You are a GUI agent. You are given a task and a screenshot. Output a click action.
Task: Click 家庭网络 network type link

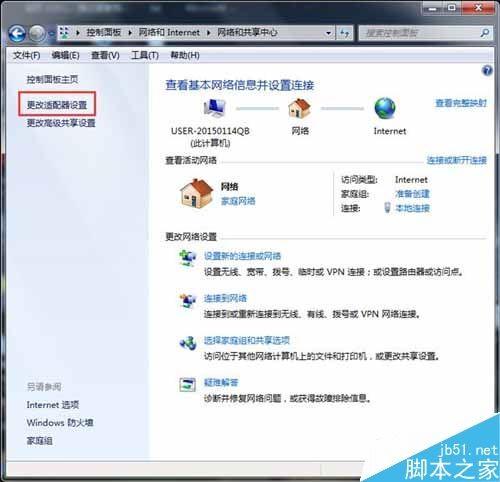[238, 201]
